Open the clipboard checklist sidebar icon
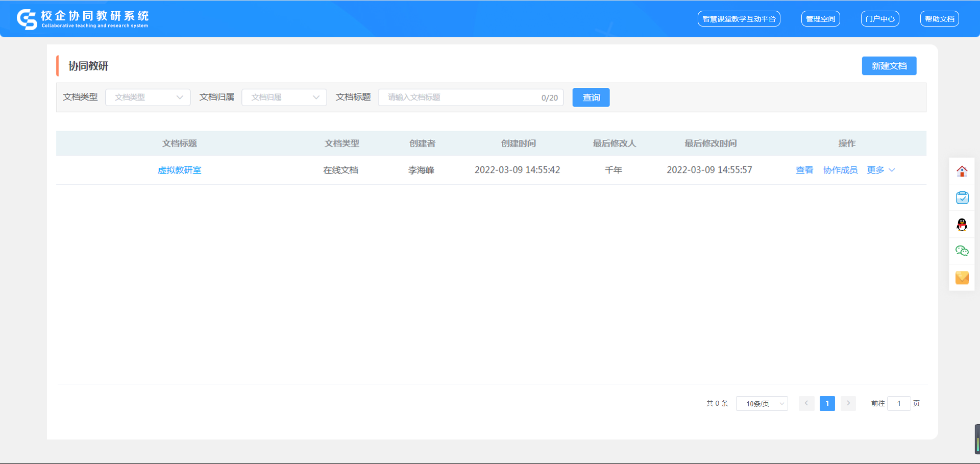Viewport: 980px width, 464px height. 962,198
